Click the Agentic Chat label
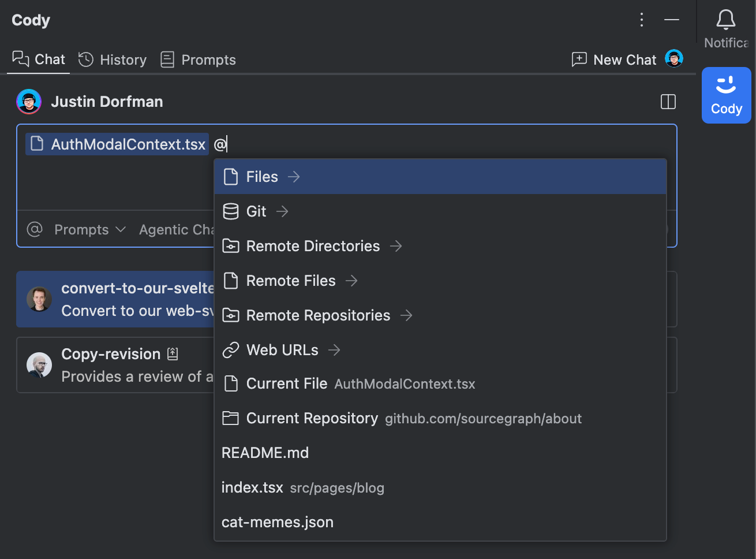 [x=177, y=229]
